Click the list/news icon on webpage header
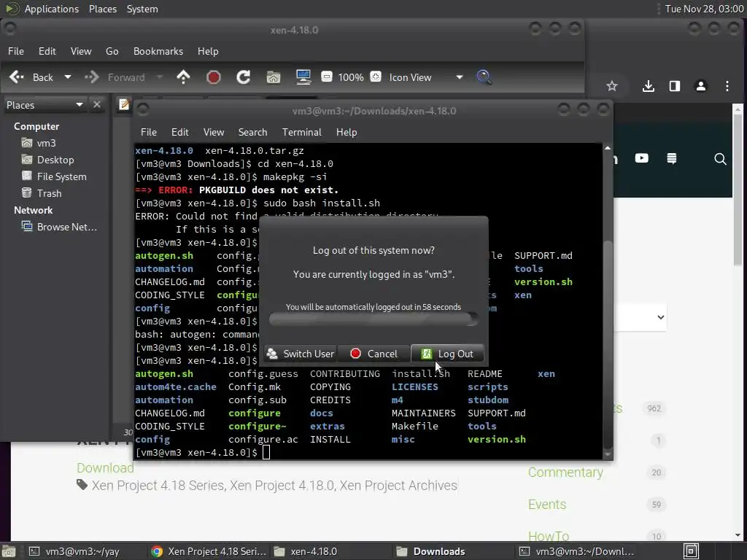The height and width of the screenshot is (560, 747). (x=672, y=158)
